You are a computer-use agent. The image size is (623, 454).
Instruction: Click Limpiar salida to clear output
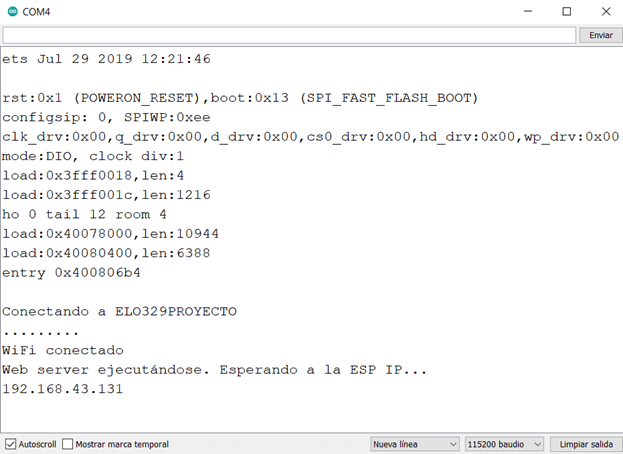[585, 444]
